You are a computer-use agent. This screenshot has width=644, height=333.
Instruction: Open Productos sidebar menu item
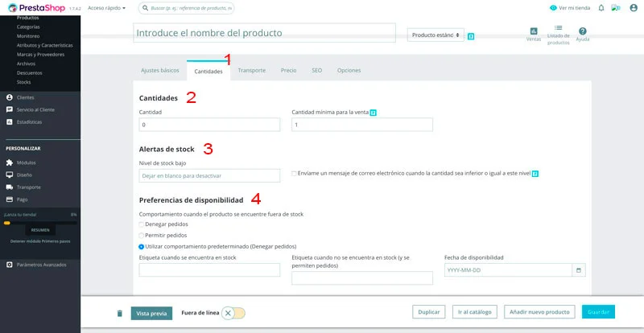pos(28,18)
